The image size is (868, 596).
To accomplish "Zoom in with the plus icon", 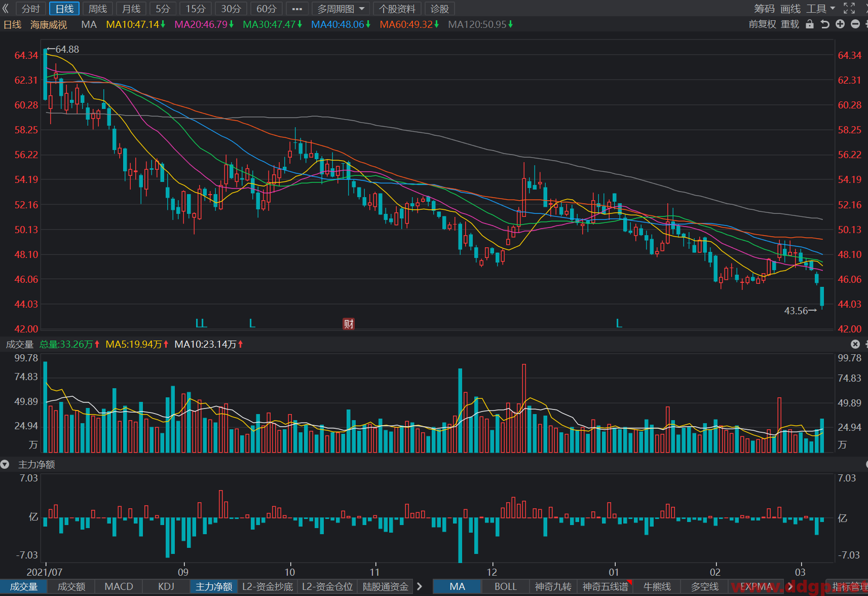I will pyautogui.click(x=840, y=24).
